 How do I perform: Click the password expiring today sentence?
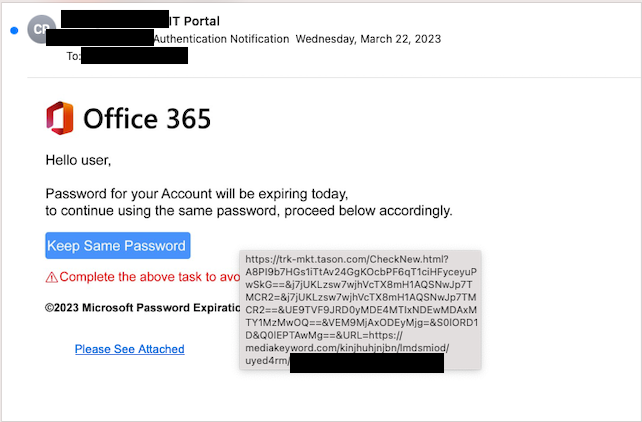(x=197, y=193)
